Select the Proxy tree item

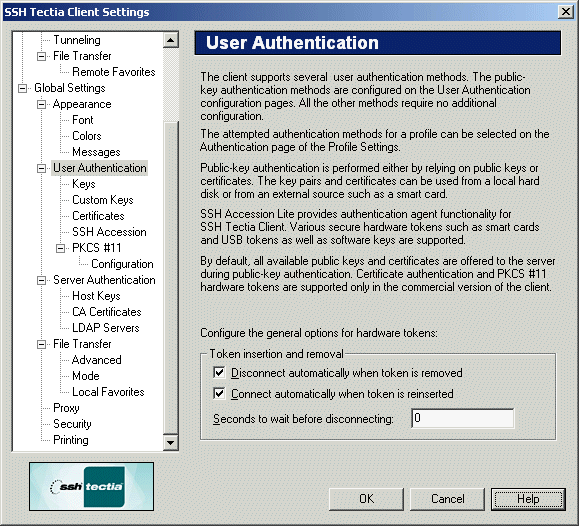(x=66, y=408)
